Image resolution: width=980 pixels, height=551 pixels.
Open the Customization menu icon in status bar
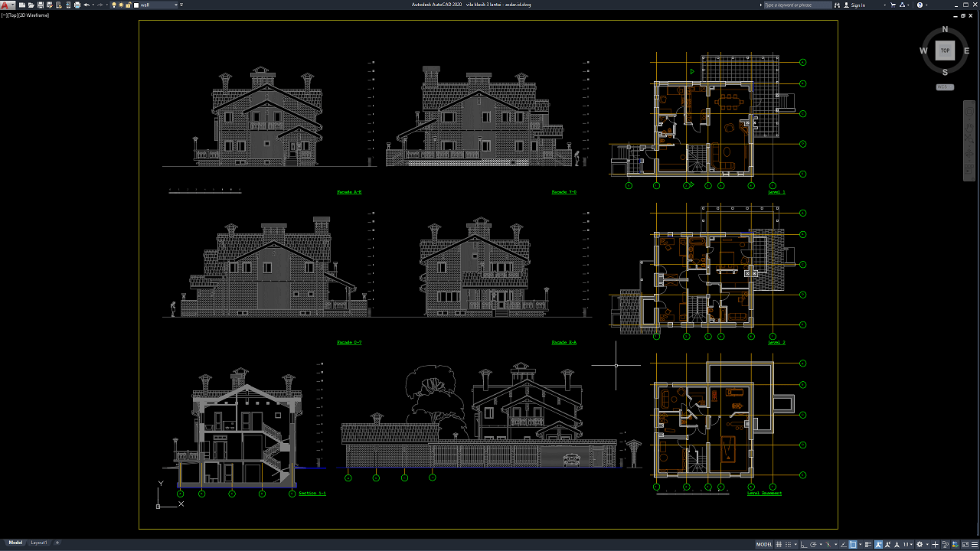[975, 545]
